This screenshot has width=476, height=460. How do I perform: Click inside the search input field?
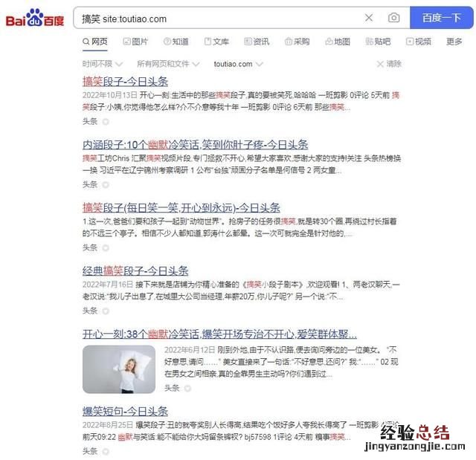point(219,19)
